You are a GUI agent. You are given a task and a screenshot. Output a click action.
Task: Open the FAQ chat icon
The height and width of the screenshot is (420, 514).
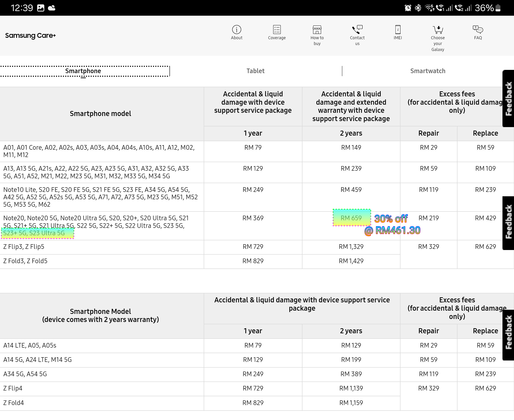(x=478, y=30)
